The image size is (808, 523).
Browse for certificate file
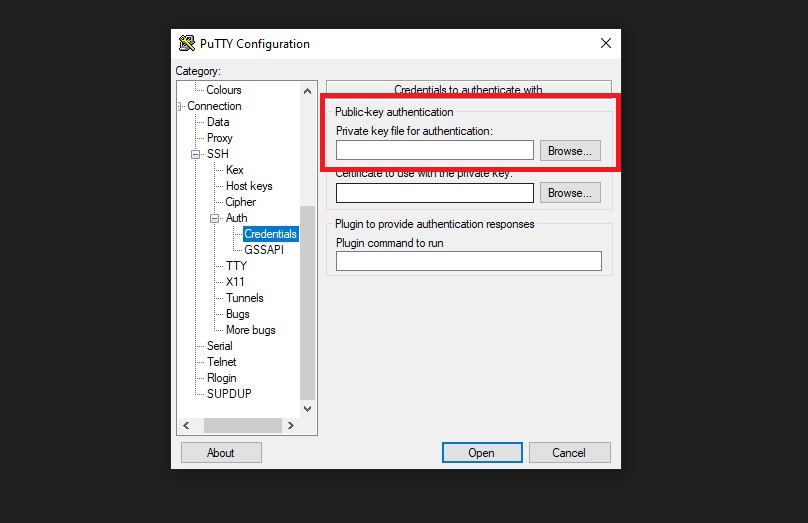point(570,193)
